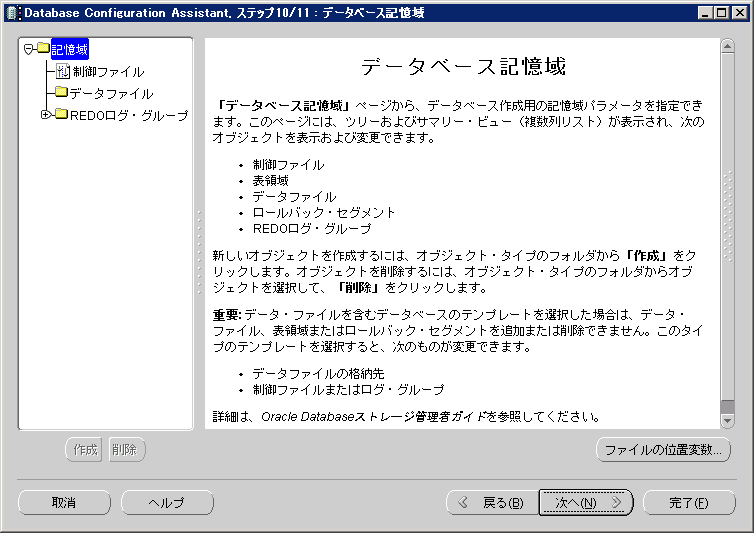The image size is (754, 533).
Task: Click the help pane scrollbar down arrow
Action: (x=727, y=422)
